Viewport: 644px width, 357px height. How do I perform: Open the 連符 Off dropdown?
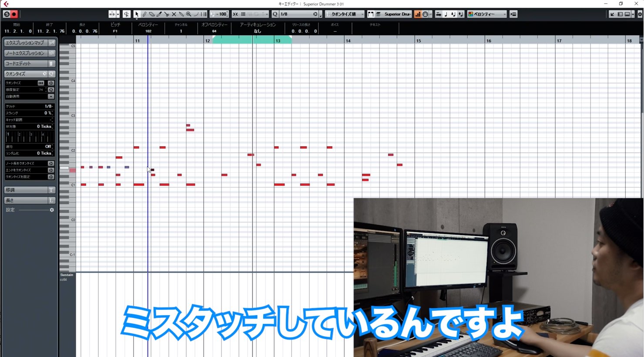tap(48, 146)
